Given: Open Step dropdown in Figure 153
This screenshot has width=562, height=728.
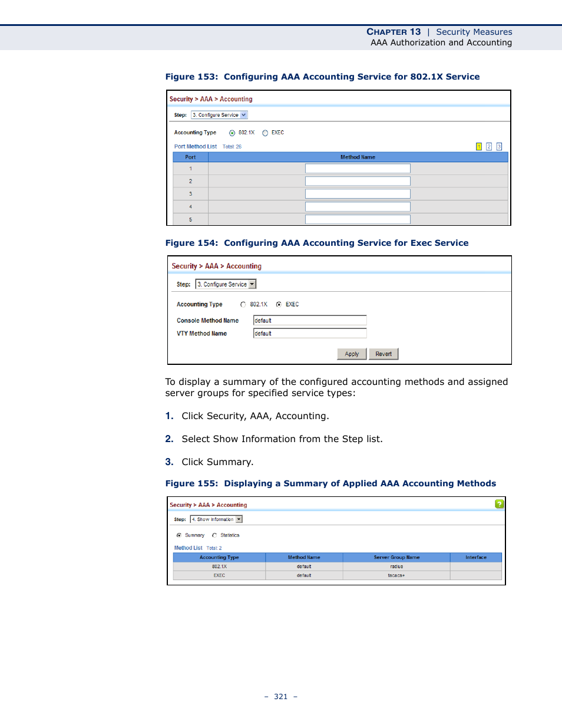Looking at the screenshot, I should pos(219,115).
